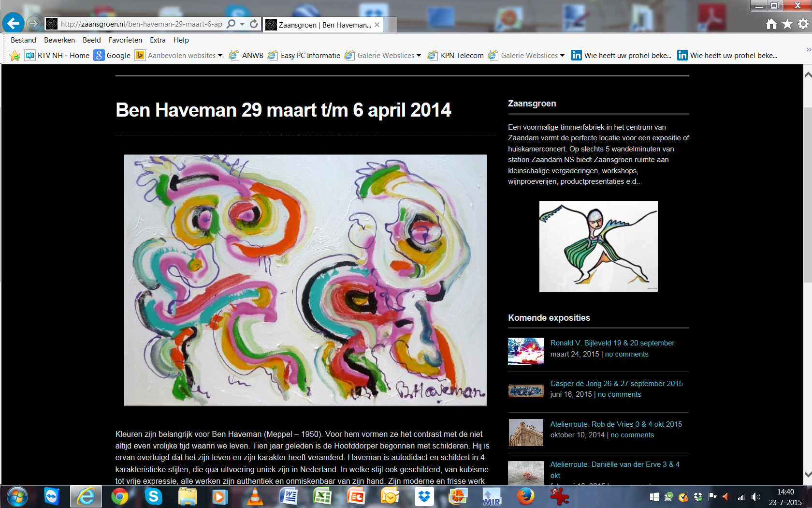
Task: Launch Google Chrome from the taskbar
Action: click(x=119, y=497)
